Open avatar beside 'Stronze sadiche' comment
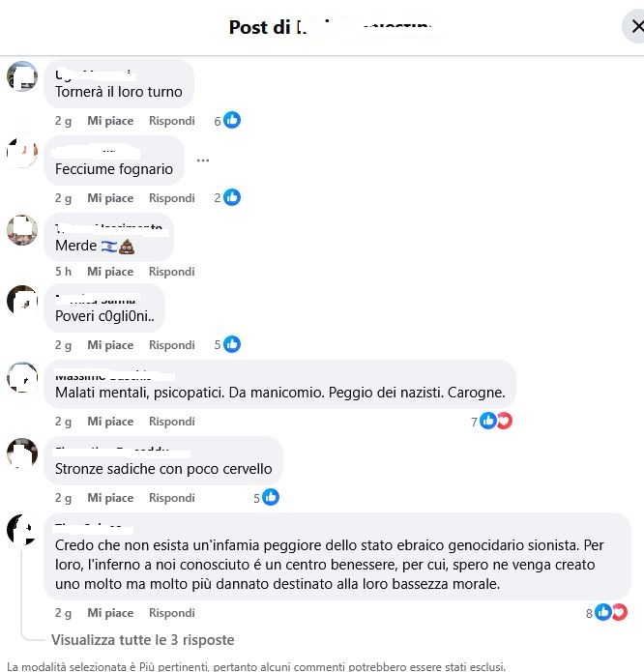The image size is (644, 672). click(22, 453)
